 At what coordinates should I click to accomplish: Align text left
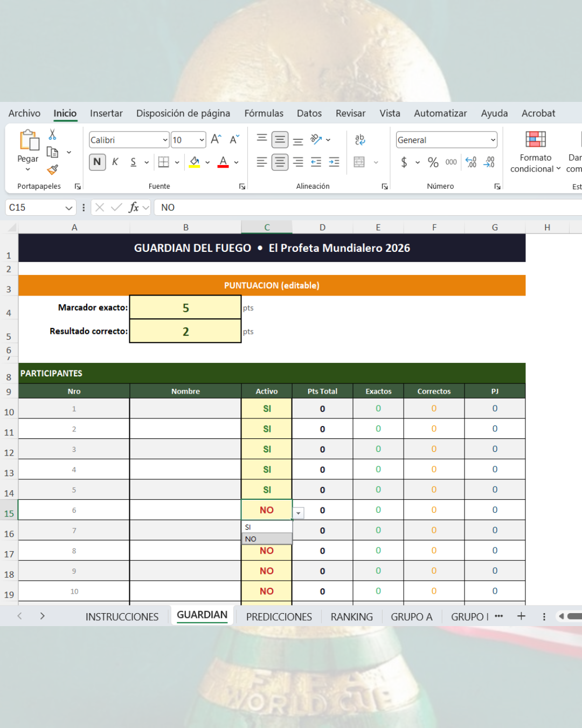coord(262,162)
